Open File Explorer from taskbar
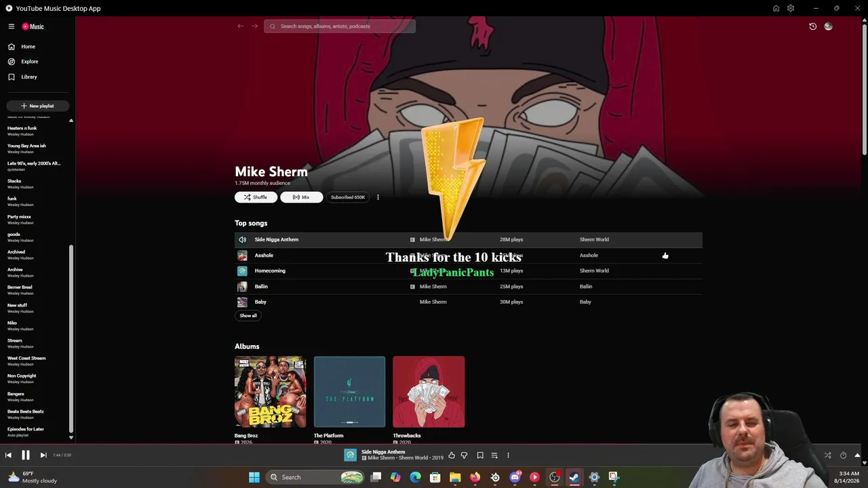Screen dimensions: 868x488 [x=455, y=477]
